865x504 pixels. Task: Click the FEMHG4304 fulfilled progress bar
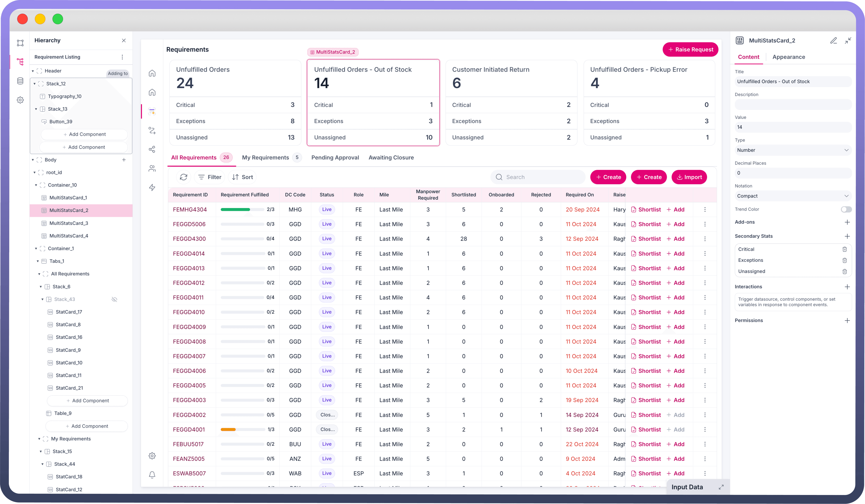tap(242, 209)
